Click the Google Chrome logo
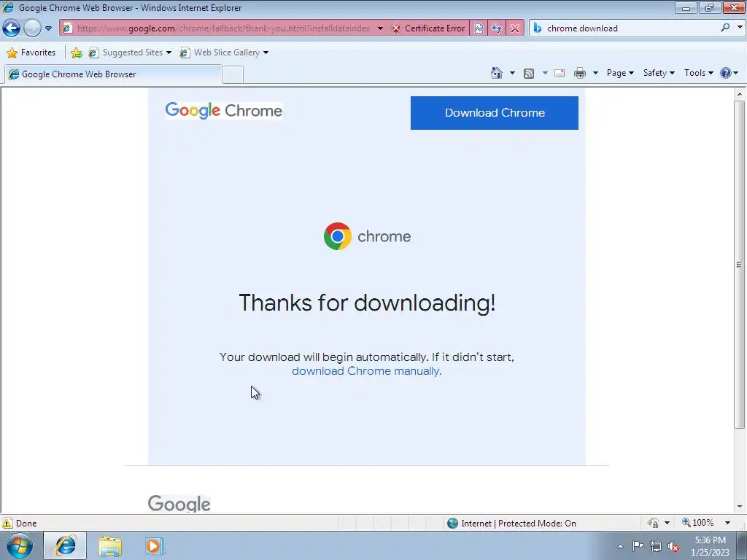Image resolution: width=747 pixels, height=560 pixels. [223, 111]
